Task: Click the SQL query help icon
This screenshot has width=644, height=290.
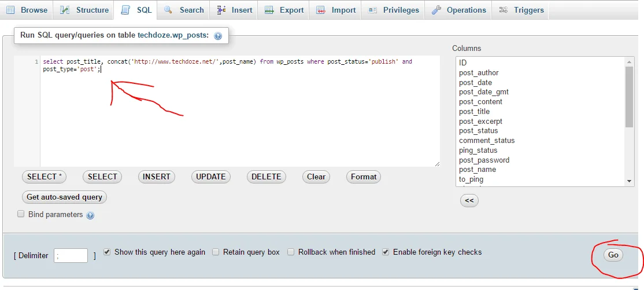Action: tap(218, 36)
